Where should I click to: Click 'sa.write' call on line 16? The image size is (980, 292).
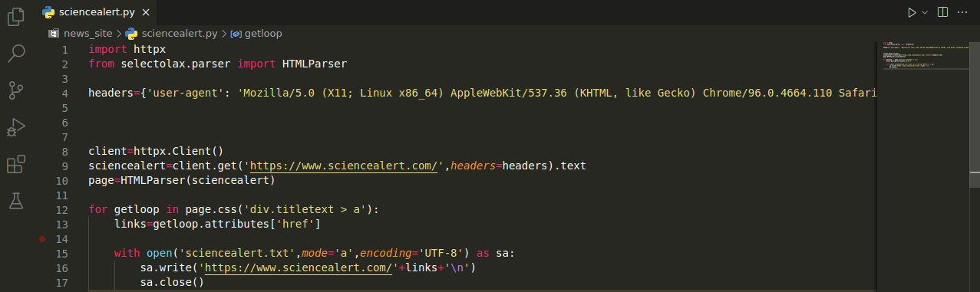click(166, 268)
